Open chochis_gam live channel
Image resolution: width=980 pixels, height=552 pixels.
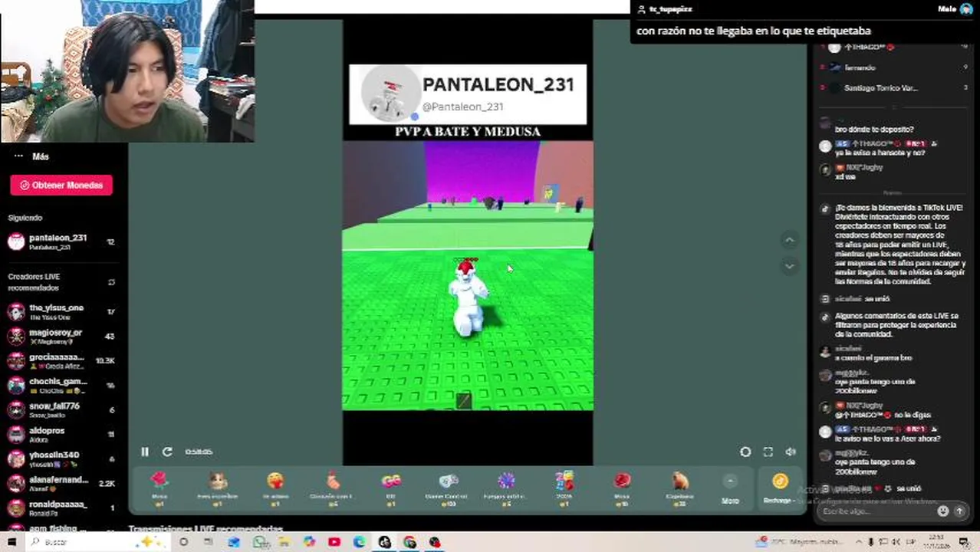[61, 386]
